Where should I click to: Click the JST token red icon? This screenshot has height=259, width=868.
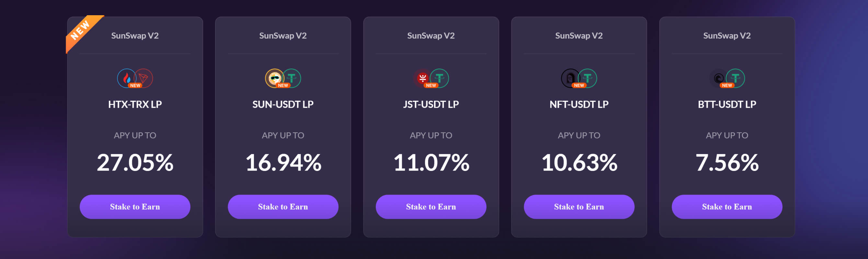(422, 78)
